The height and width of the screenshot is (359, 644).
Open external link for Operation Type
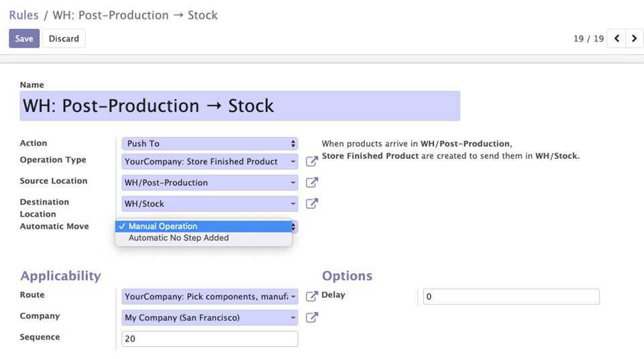point(312,162)
